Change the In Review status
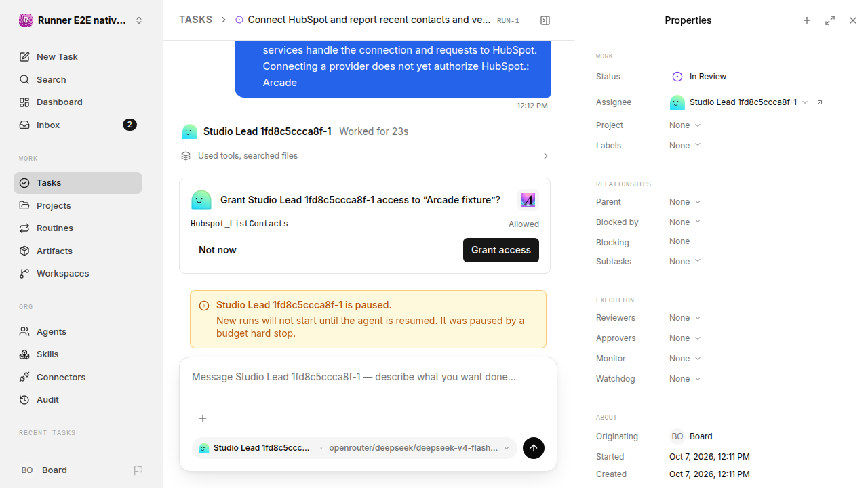 [698, 77]
